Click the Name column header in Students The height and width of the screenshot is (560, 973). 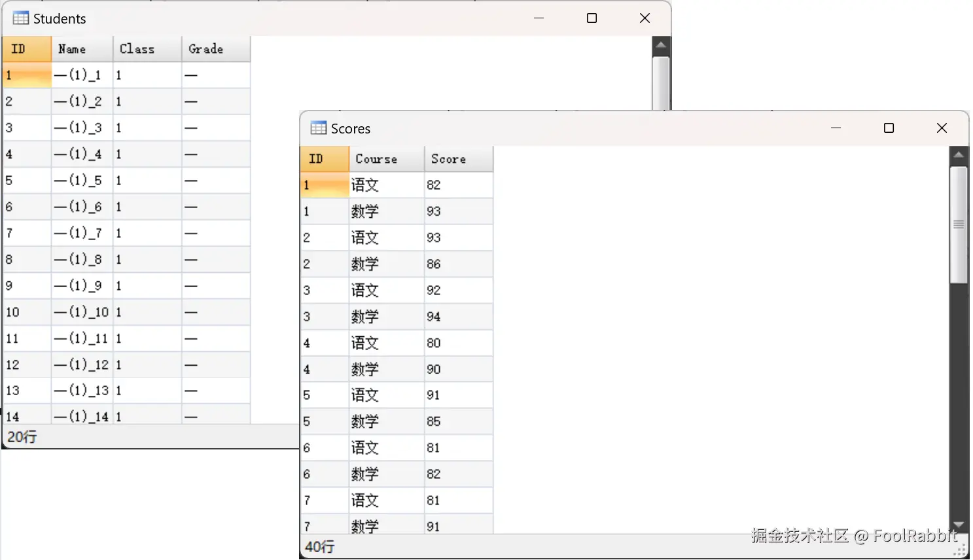click(82, 49)
